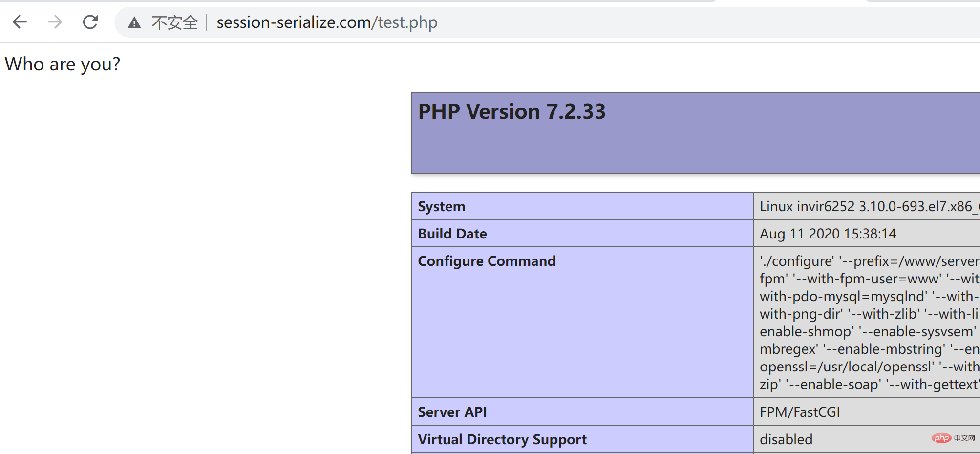Select the line containing '--enable-mbstring'
Image resolution: width=980 pixels, height=454 pixels.
pos(870,349)
